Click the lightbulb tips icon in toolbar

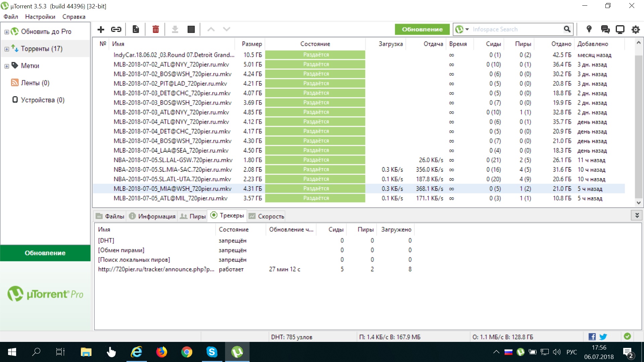click(589, 29)
